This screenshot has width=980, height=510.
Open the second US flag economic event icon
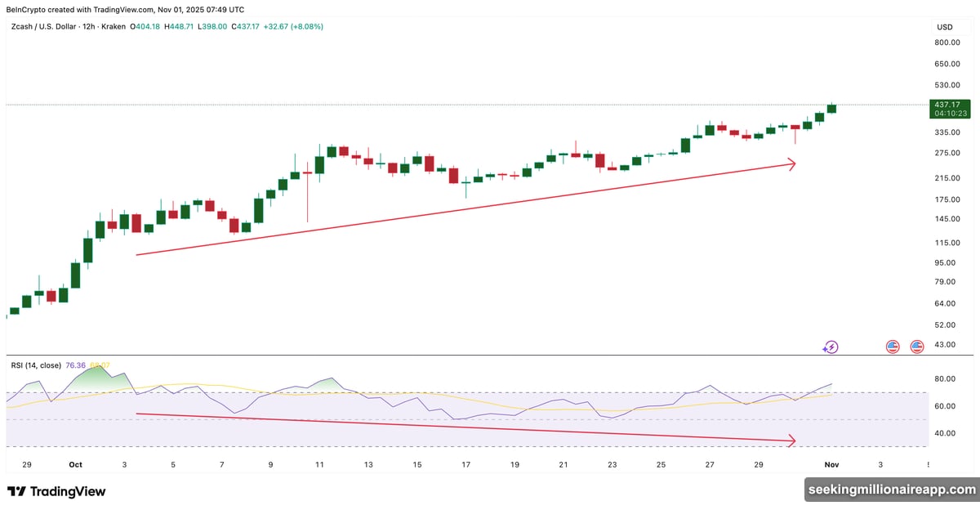point(915,347)
